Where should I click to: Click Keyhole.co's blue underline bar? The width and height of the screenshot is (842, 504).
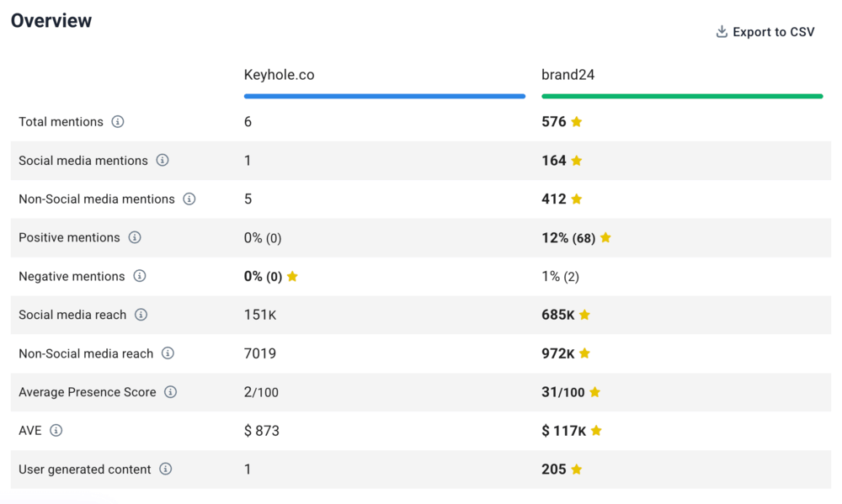tap(384, 95)
